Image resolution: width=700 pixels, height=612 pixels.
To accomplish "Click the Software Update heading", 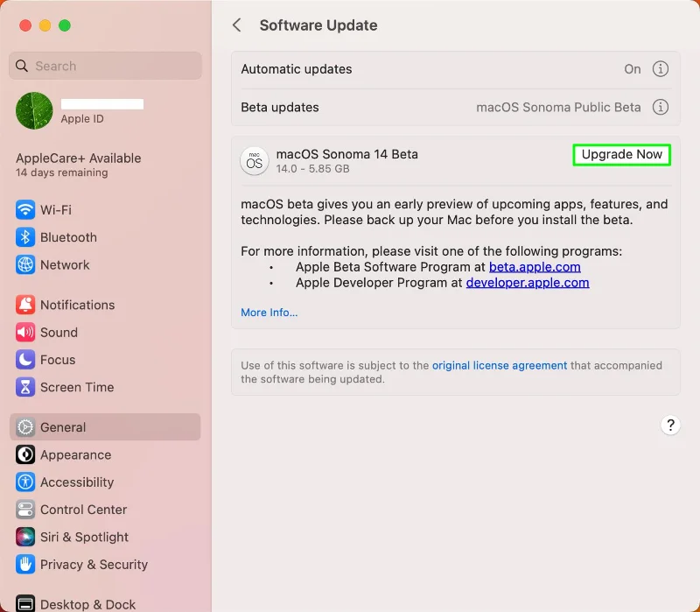I will coord(318,25).
